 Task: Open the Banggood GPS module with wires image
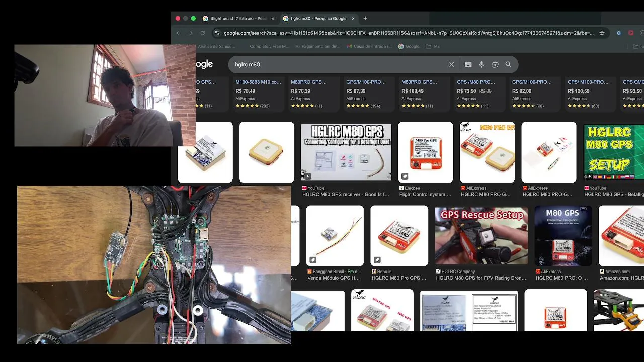(x=335, y=236)
